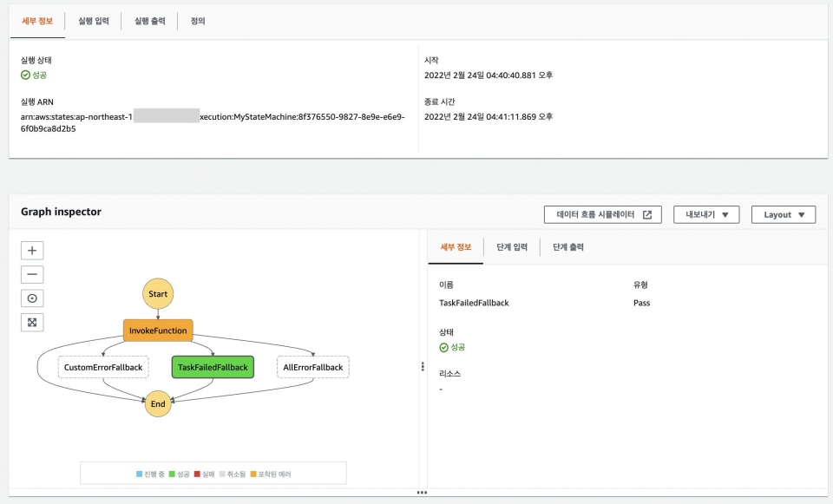Expand the panel divider handle between graph panes

pyautogui.click(x=422, y=364)
